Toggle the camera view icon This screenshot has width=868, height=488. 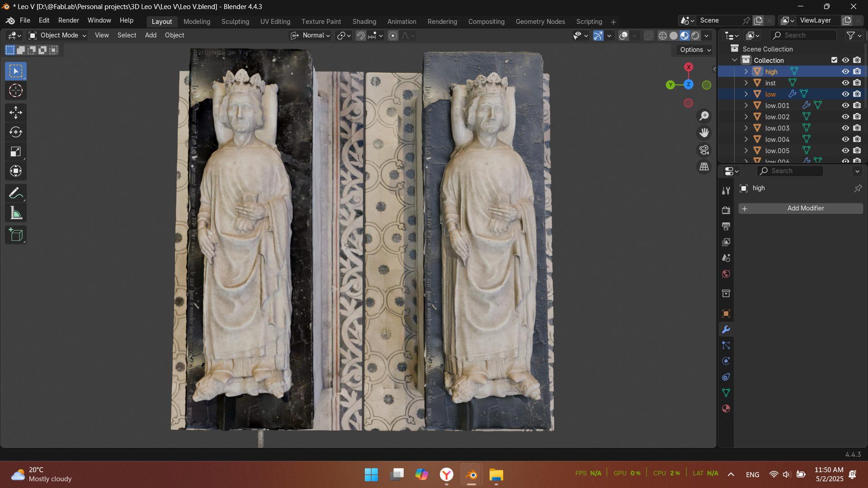(704, 150)
